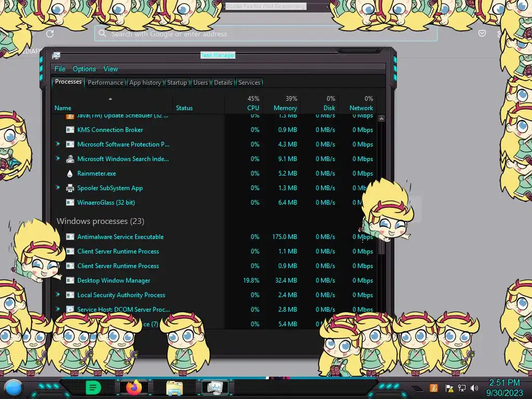Viewport: 532px width, 399px height.
Task: Expand Microsoft Software Protection Platform row
Action: coord(58,144)
